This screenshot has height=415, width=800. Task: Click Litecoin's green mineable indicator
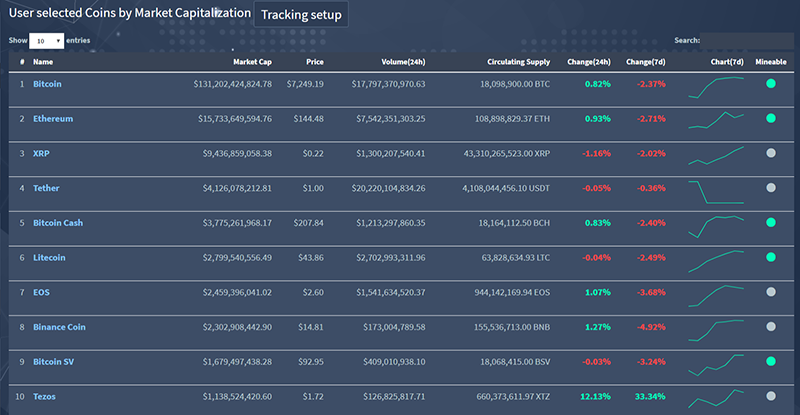(x=771, y=257)
